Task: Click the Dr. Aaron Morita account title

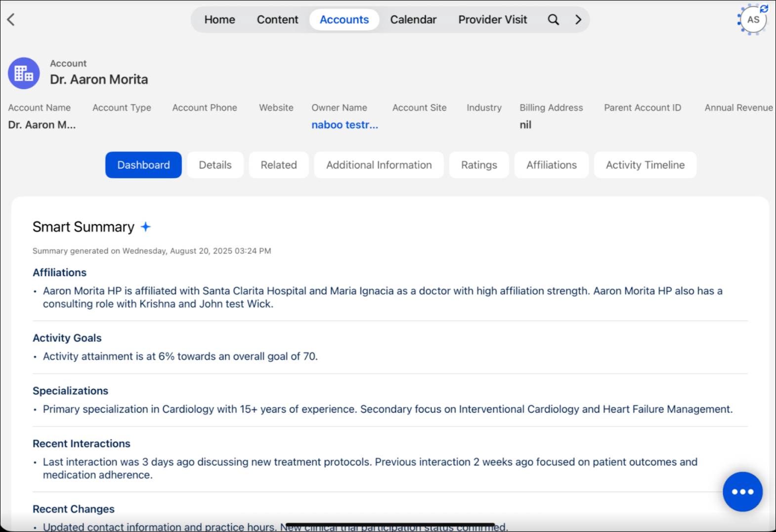Action: pyautogui.click(x=99, y=80)
